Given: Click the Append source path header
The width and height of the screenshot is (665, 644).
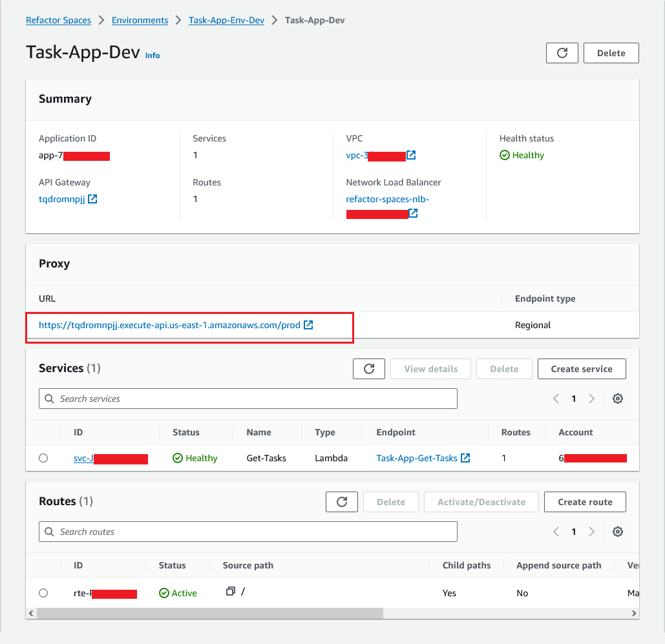Looking at the screenshot, I should 558,565.
